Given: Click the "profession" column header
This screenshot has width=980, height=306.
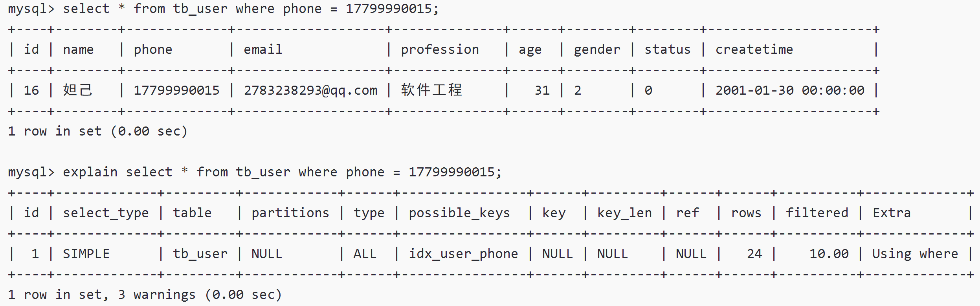Looking at the screenshot, I should [440, 49].
